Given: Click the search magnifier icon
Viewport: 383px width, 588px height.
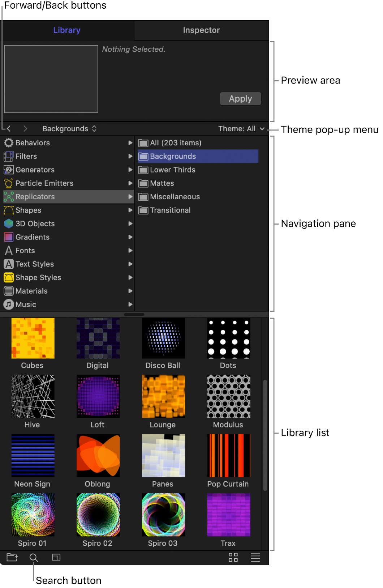Looking at the screenshot, I should pyautogui.click(x=34, y=558).
